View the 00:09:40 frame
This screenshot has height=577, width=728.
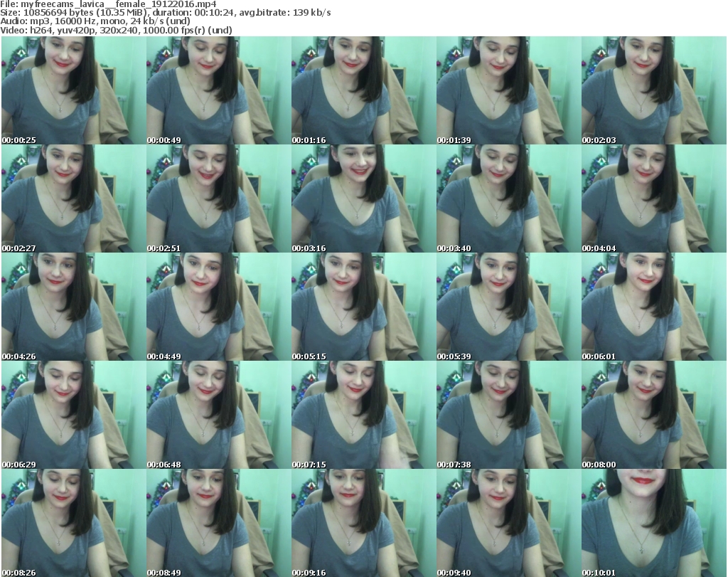pos(508,523)
